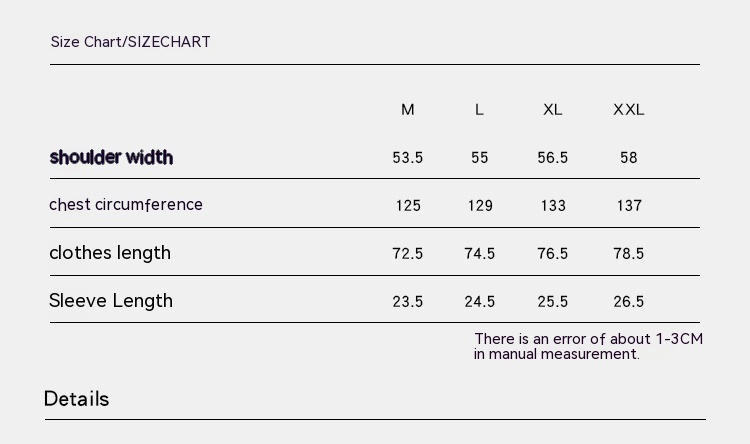Select the 125 chest circumference value

408,206
